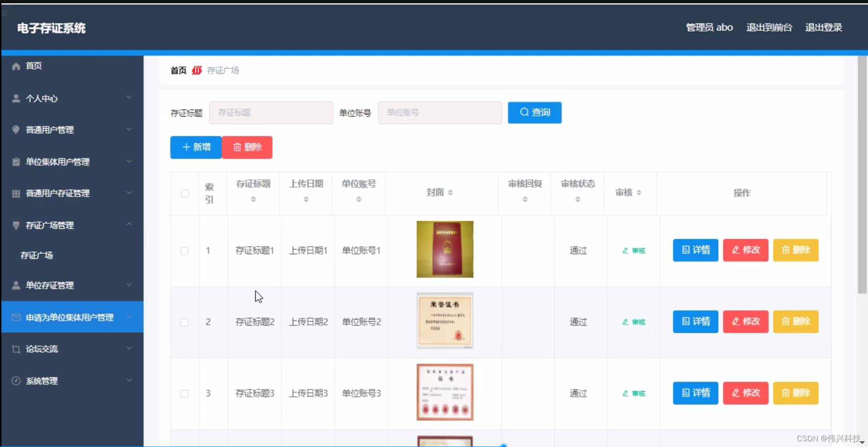
Task: Expand the 申请为单位集体用户管理 menu chevron
Action: pos(130,315)
